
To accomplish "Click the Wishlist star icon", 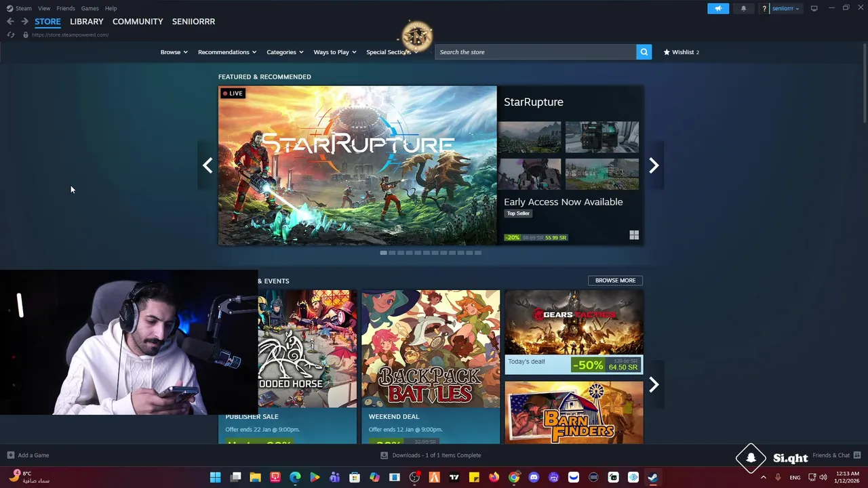I will pos(667,52).
